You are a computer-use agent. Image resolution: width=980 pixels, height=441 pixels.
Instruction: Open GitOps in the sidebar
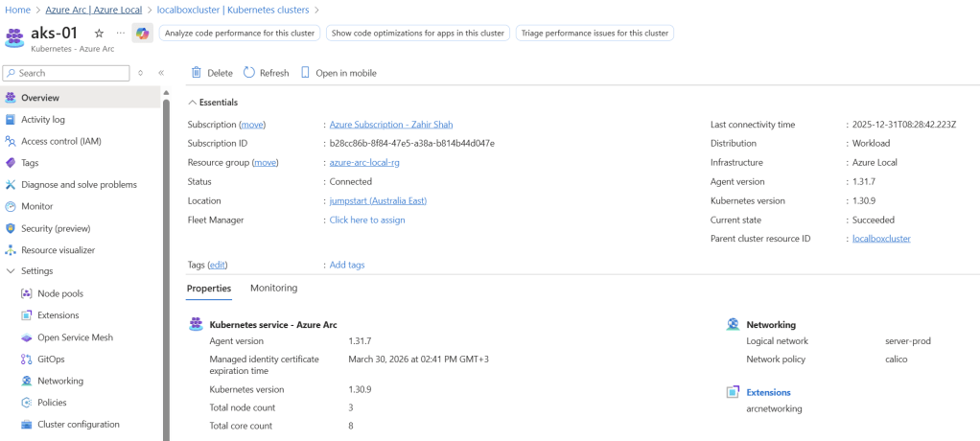click(51, 359)
